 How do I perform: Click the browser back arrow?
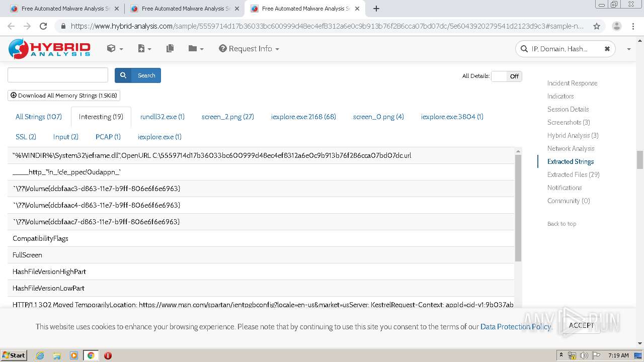[11, 26]
